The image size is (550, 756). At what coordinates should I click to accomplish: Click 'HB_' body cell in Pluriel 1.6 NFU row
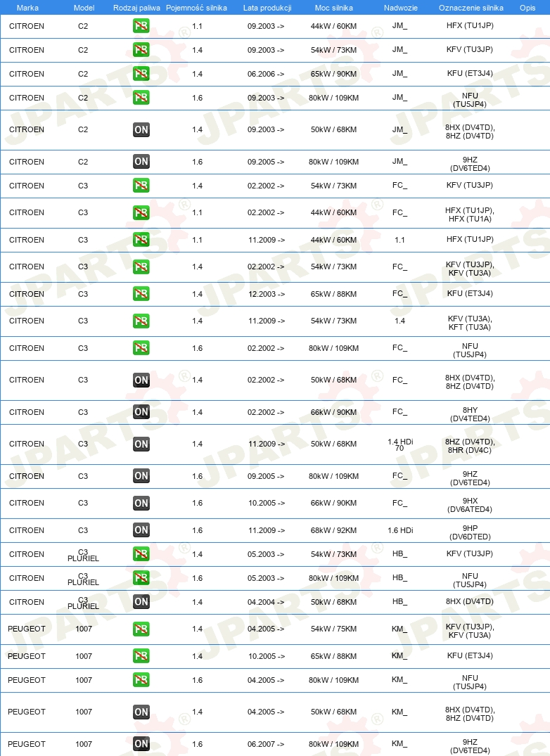coord(399,577)
